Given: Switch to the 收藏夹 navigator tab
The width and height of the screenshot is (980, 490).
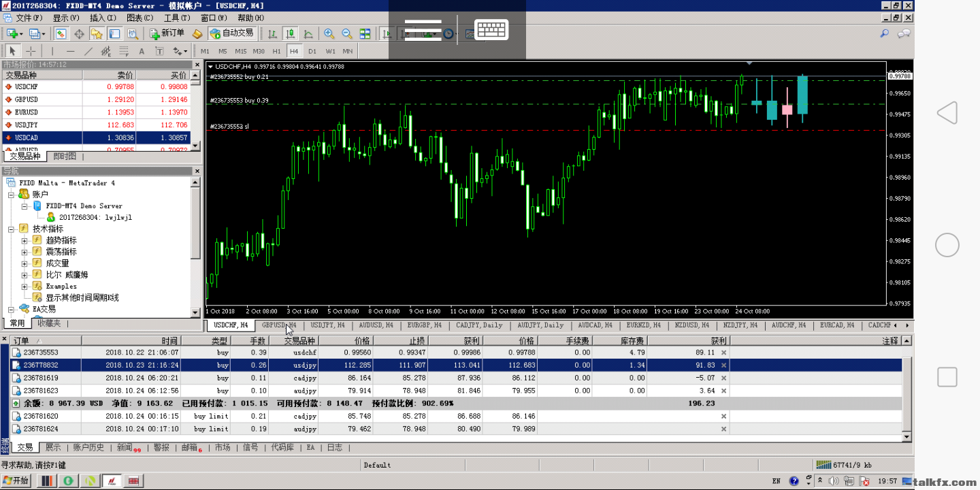Looking at the screenshot, I should click(x=48, y=323).
